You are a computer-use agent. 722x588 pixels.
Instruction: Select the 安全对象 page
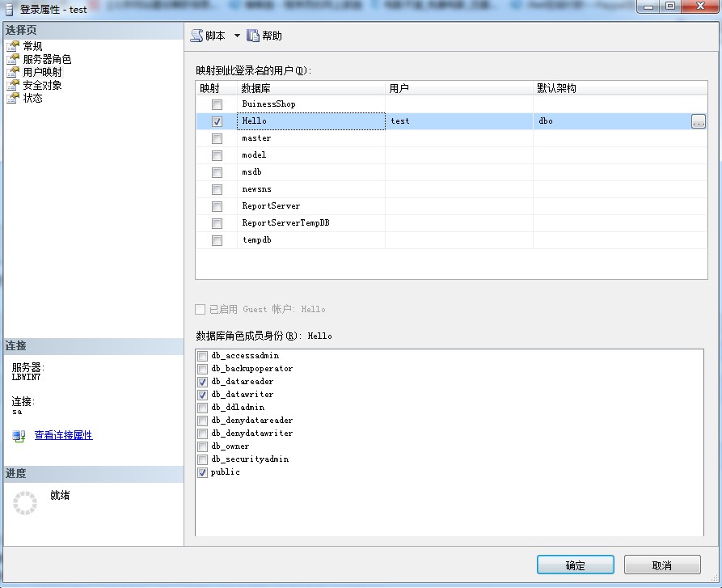point(42,85)
